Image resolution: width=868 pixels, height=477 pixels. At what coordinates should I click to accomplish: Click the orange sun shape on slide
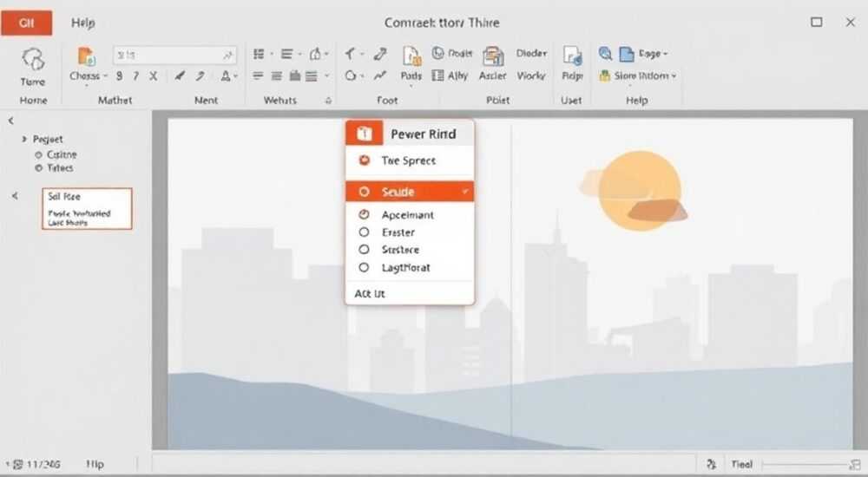click(x=640, y=190)
